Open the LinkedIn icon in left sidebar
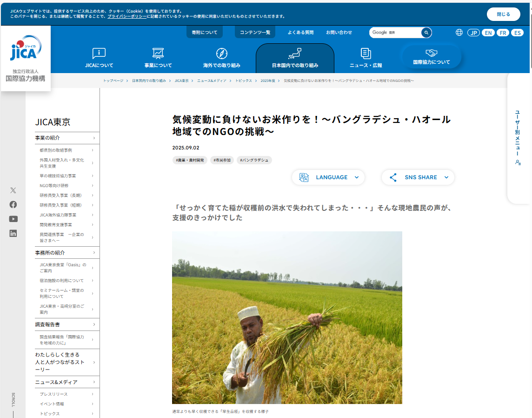The height and width of the screenshot is (418, 532). coord(13,233)
